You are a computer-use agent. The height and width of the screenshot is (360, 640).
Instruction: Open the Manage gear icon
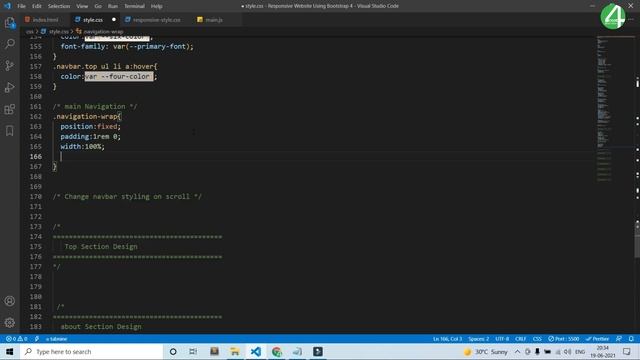(x=10, y=322)
